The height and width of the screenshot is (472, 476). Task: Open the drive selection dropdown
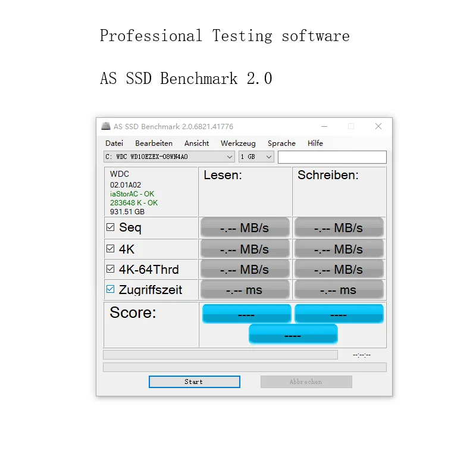point(169,157)
